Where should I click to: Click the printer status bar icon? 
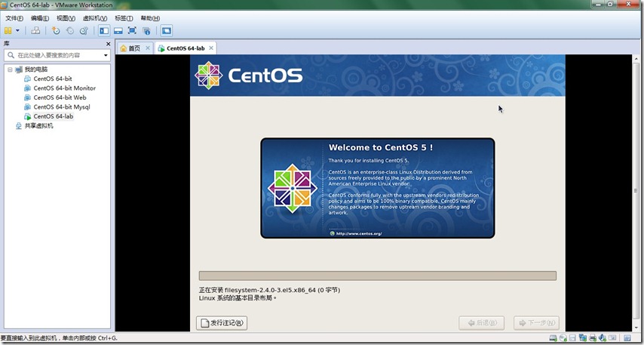tap(593, 338)
